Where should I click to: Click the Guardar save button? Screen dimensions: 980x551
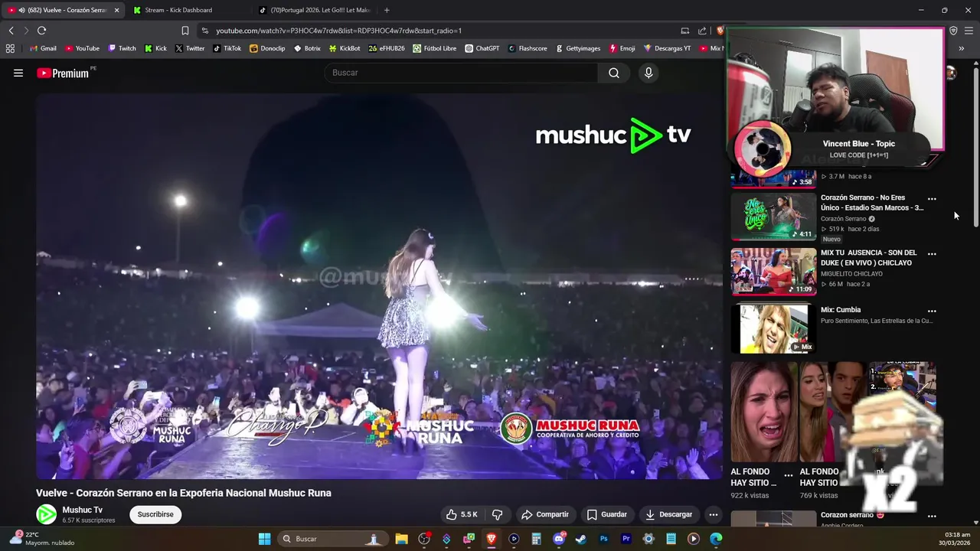[x=606, y=514]
